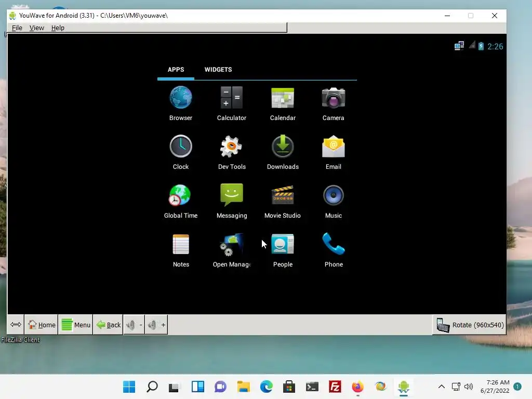Click the Menu button in YouWave
532x399 pixels.
(x=75, y=325)
